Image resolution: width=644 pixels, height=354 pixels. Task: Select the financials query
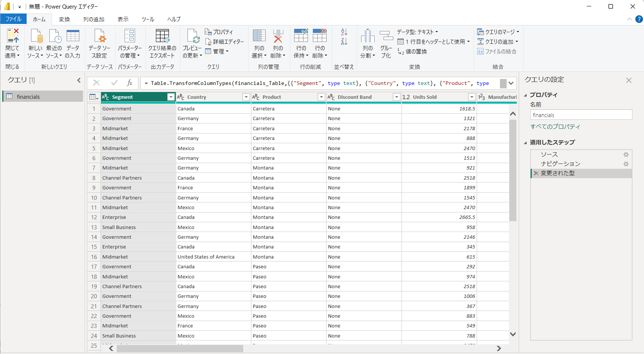click(43, 97)
